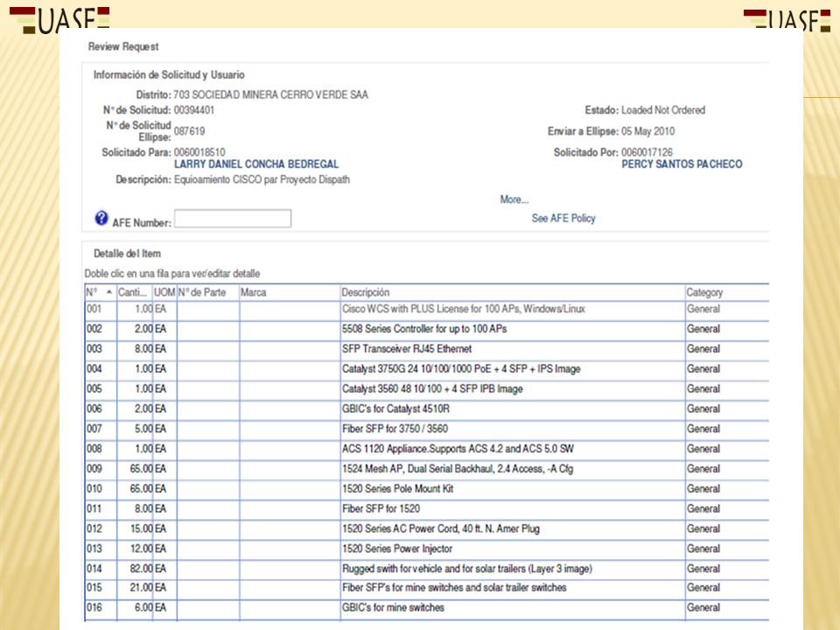Image resolution: width=840 pixels, height=630 pixels.
Task: Open the More... link
Action: (514, 199)
